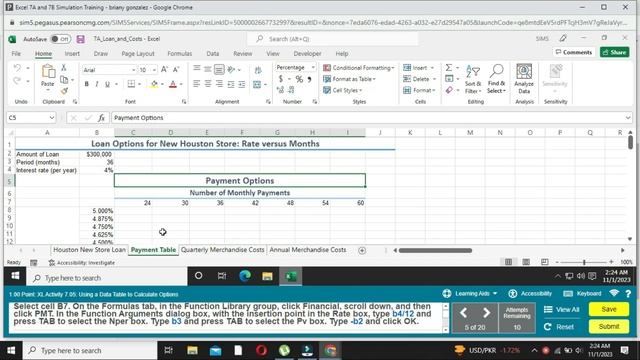Click the Comma Style icon

click(310, 79)
